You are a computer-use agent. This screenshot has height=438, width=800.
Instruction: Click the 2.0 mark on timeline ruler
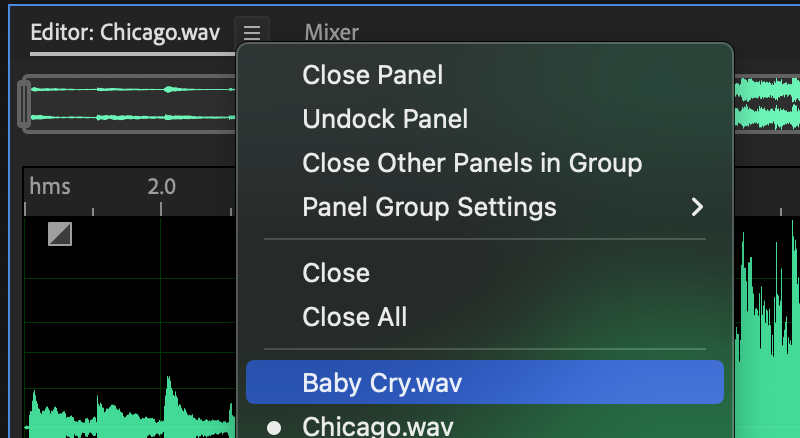(x=161, y=187)
